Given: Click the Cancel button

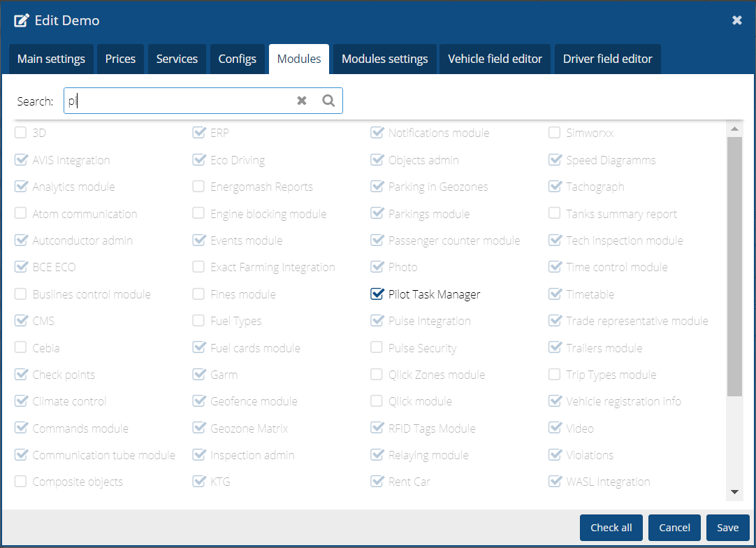Looking at the screenshot, I should 674,528.
